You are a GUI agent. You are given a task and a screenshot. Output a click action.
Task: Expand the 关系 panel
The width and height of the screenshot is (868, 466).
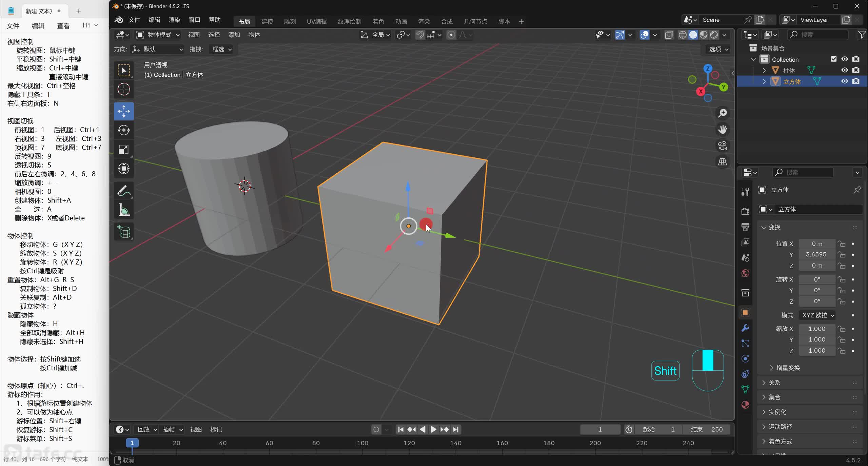pyautogui.click(x=774, y=383)
